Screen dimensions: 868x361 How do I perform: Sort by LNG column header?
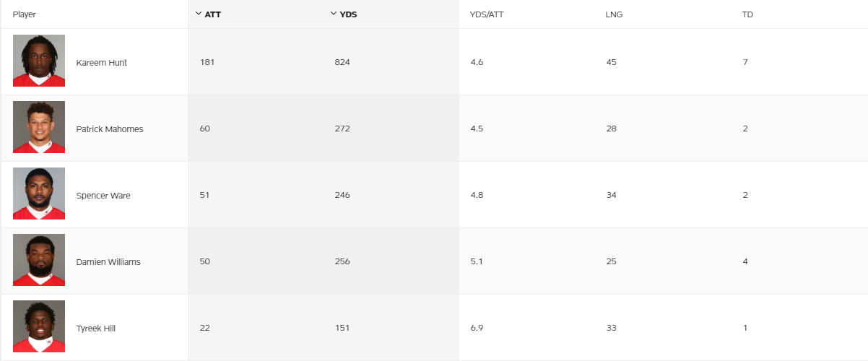tap(614, 14)
